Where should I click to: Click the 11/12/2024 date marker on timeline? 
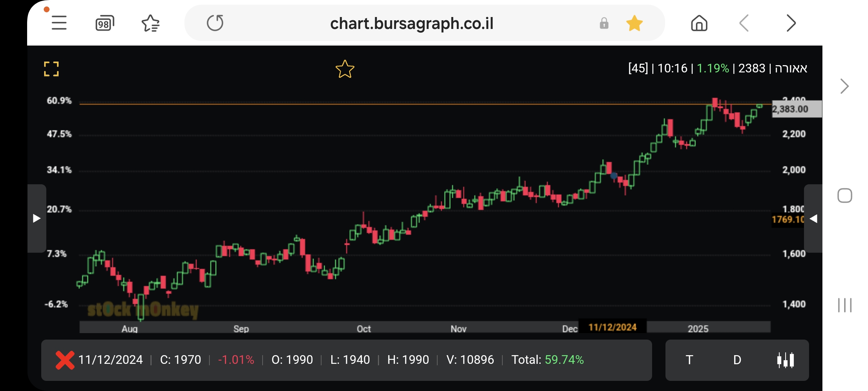(x=612, y=327)
